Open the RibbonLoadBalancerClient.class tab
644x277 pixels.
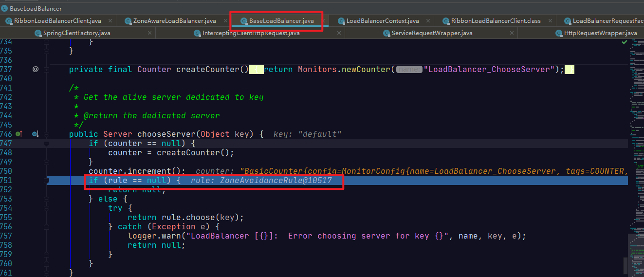pyautogui.click(x=496, y=21)
